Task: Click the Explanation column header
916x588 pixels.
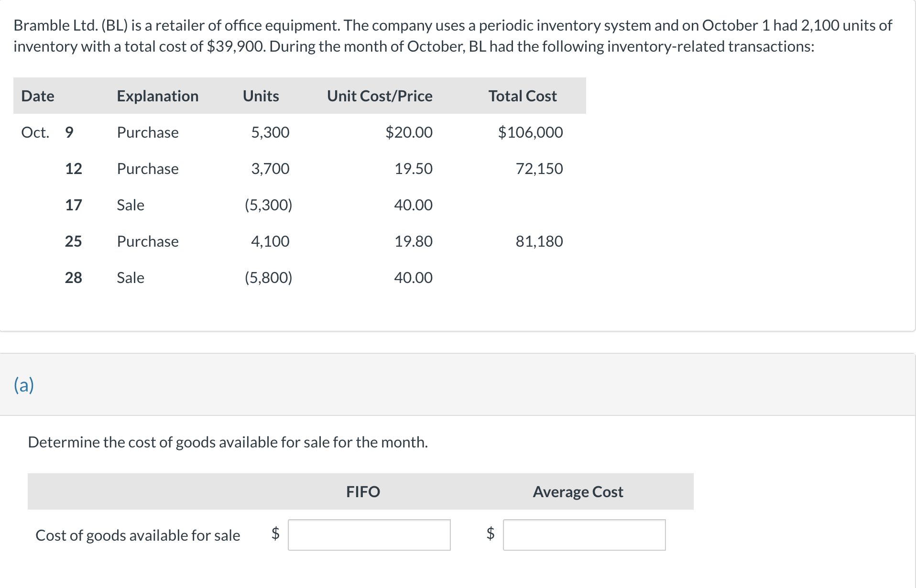Action: pos(157,96)
